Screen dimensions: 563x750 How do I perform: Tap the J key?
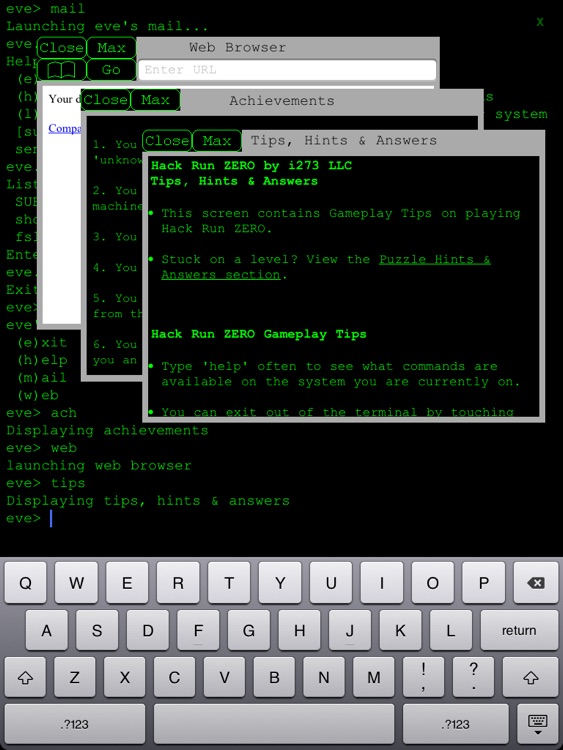(350, 630)
